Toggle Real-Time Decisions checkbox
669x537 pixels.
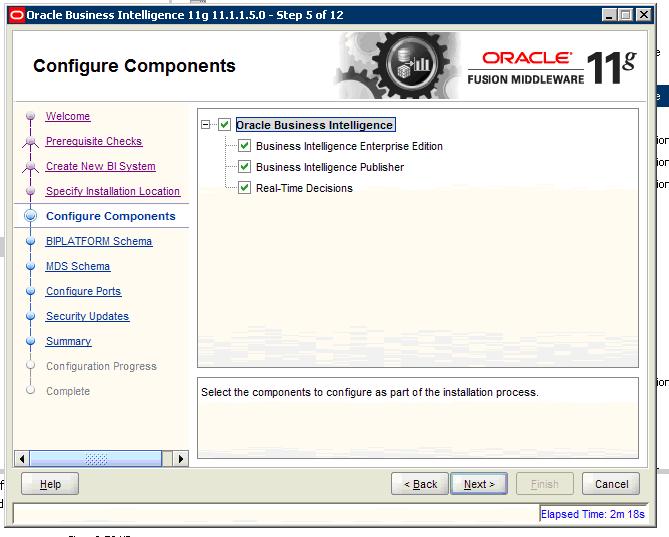point(244,188)
